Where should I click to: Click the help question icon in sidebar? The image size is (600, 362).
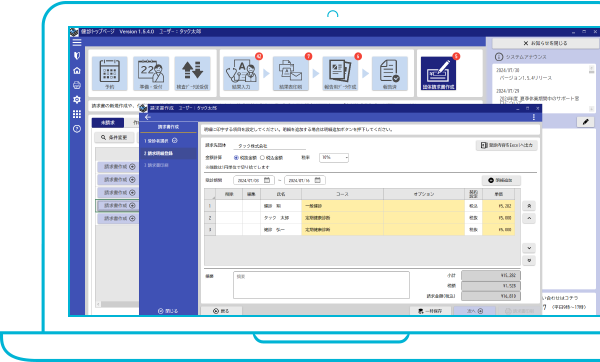coord(77,129)
